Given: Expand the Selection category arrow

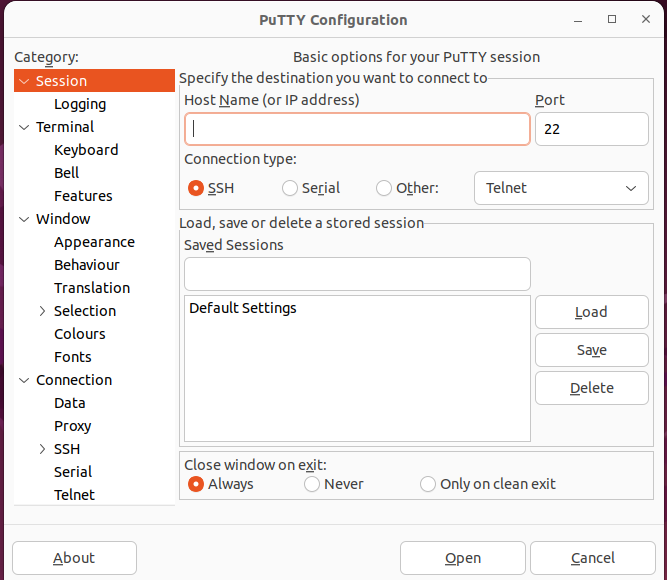Looking at the screenshot, I should click(42, 311).
